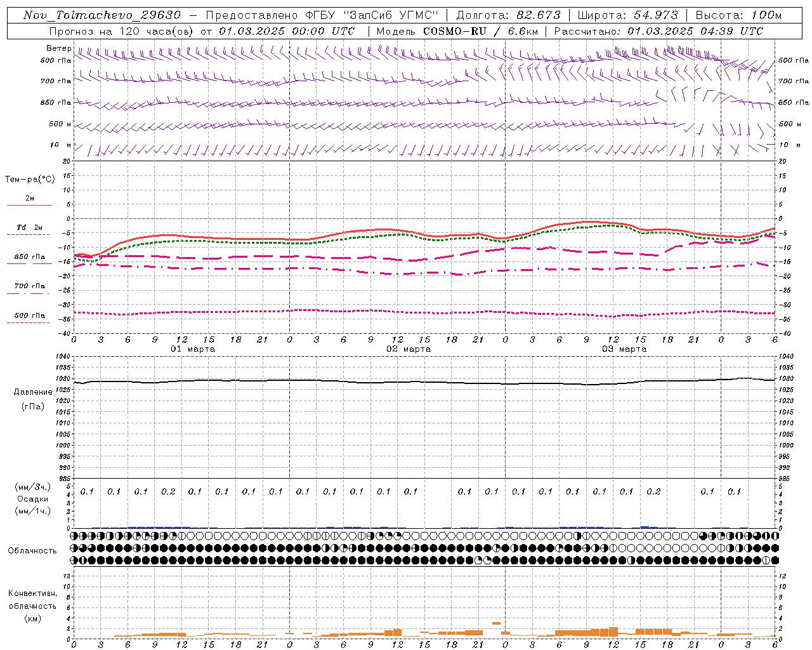Click the Облачность cloud cover label
812x650 pixels.
pyautogui.click(x=32, y=550)
